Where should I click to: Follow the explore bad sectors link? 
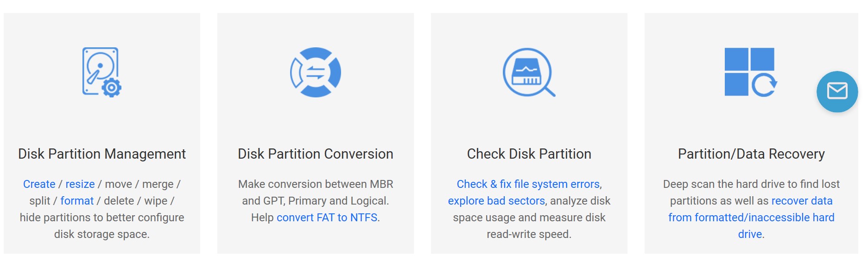point(496,201)
